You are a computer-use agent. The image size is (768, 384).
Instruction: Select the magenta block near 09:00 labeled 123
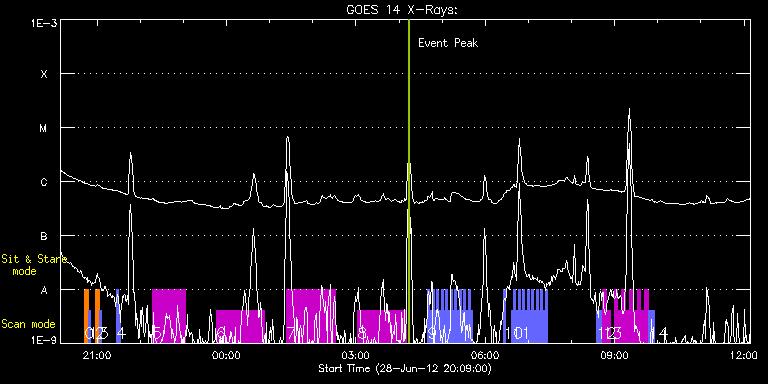tap(631, 316)
